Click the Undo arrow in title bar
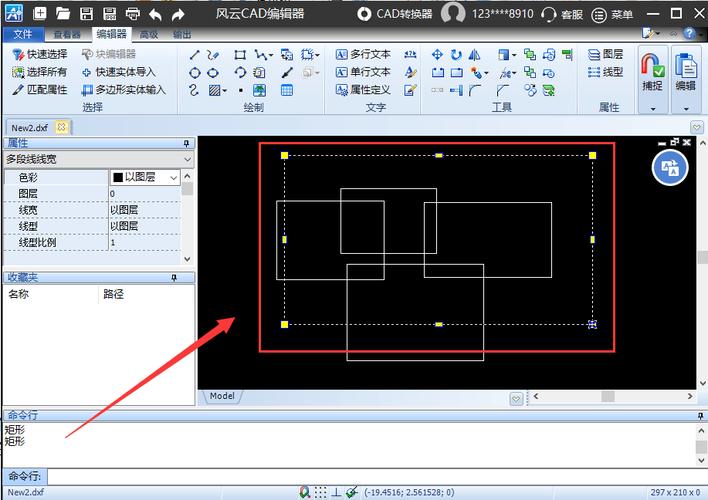Image resolution: width=708 pixels, height=500 pixels. pos(156,14)
